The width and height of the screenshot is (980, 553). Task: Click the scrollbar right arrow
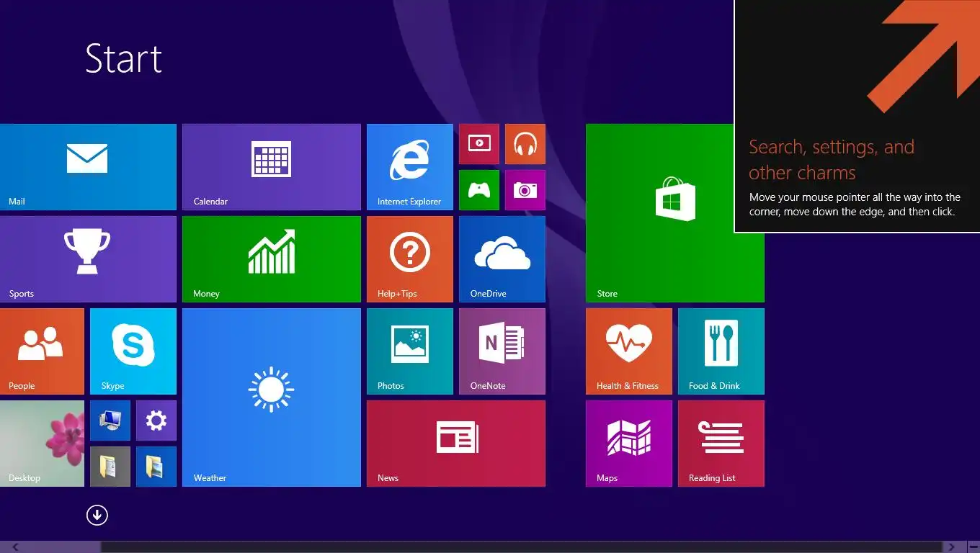coord(952,547)
